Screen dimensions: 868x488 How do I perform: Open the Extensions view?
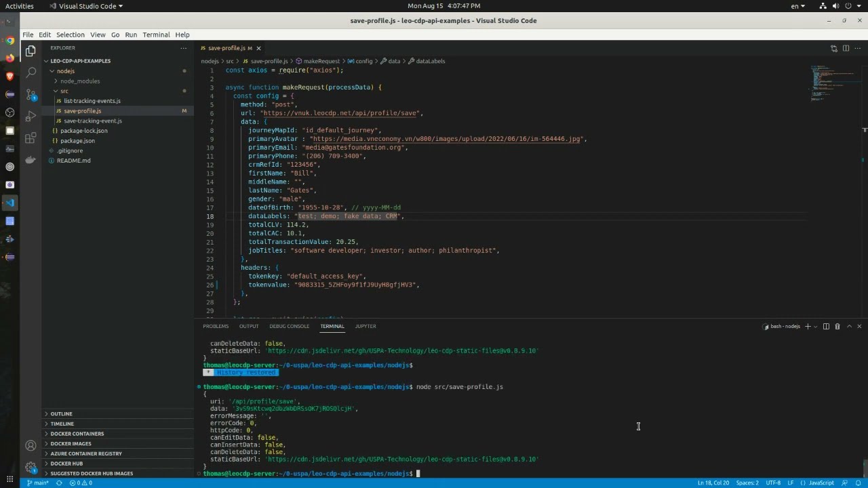tap(31, 138)
